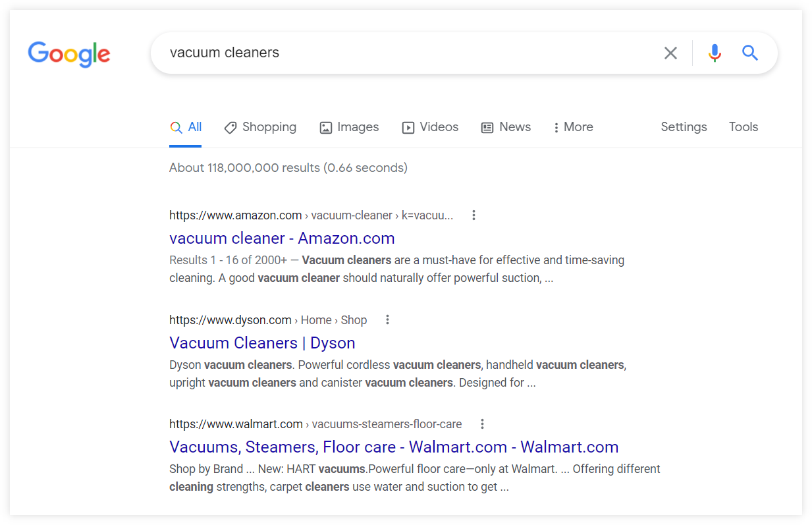
Task: Start voice search with the microphone icon
Action: click(715, 53)
